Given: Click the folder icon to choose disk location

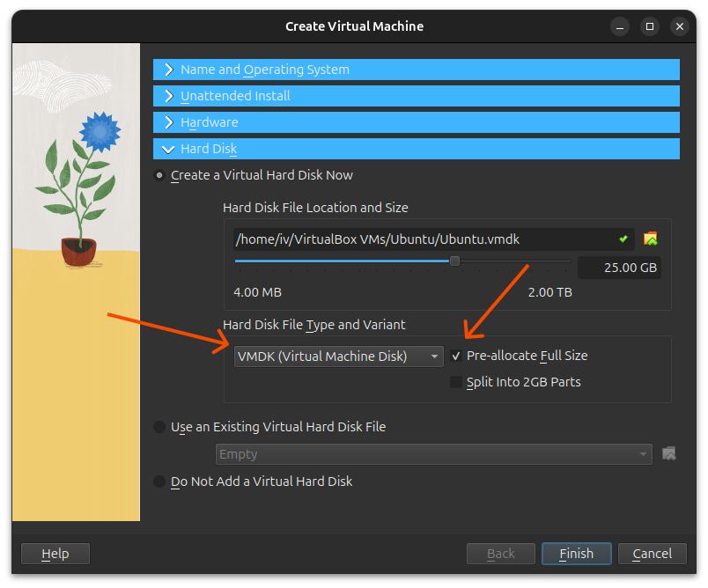Looking at the screenshot, I should (x=650, y=239).
